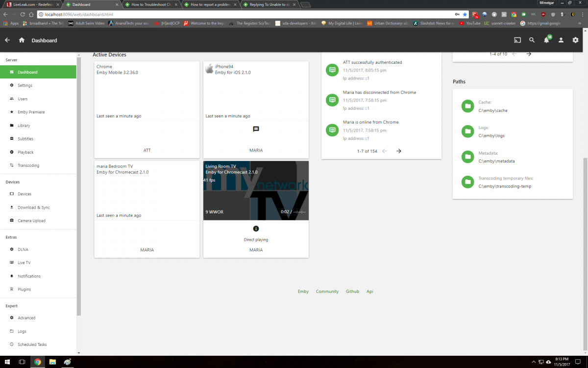Click info icon under Living Room TV
This screenshot has width=588, height=368.
tap(256, 229)
